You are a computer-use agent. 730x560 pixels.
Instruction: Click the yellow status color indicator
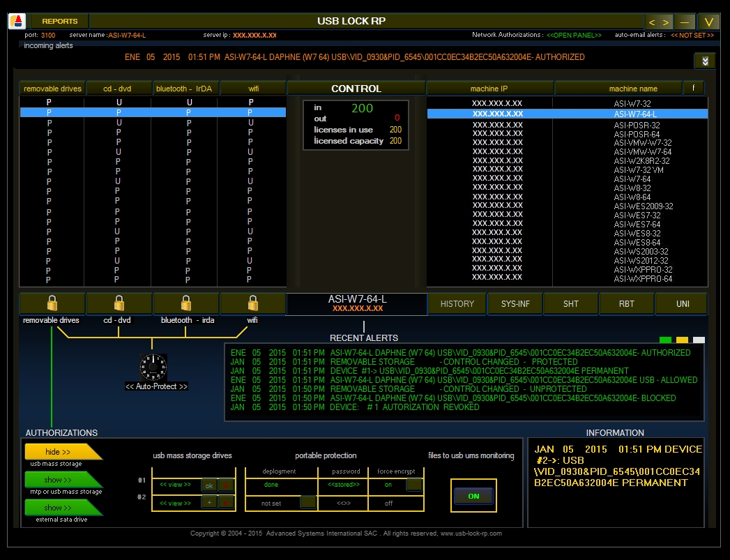682,340
